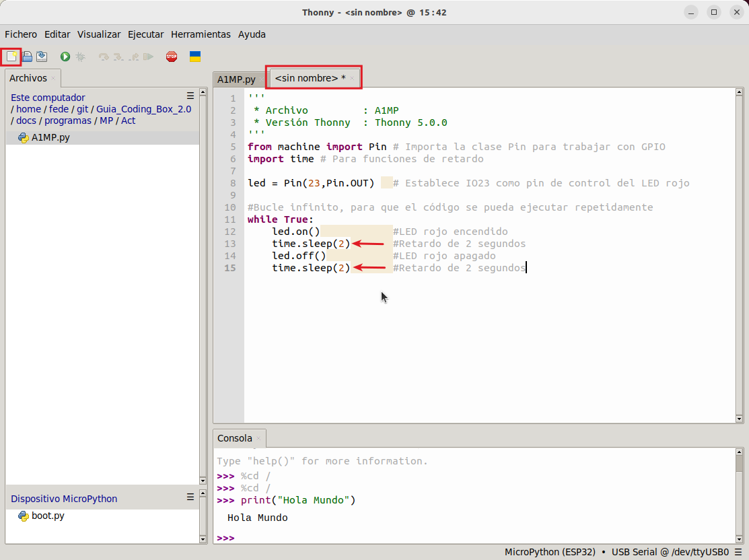Viewport: 749px width, 560px height.
Task: Click the programas path link
Action: pos(68,120)
